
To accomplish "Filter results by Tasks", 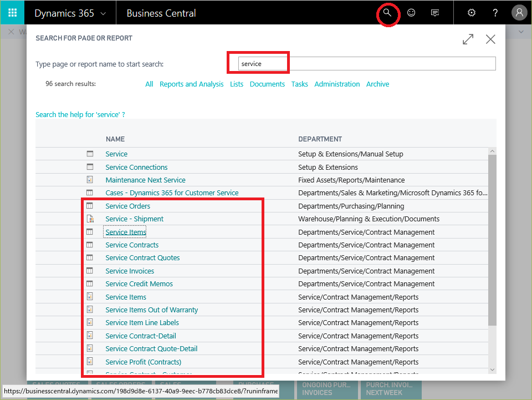I will (300, 84).
